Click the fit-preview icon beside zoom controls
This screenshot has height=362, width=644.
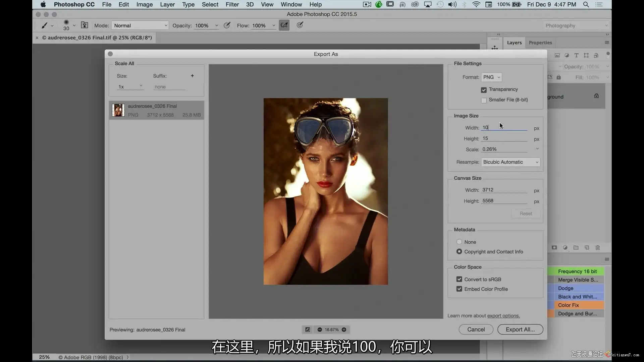click(307, 330)
